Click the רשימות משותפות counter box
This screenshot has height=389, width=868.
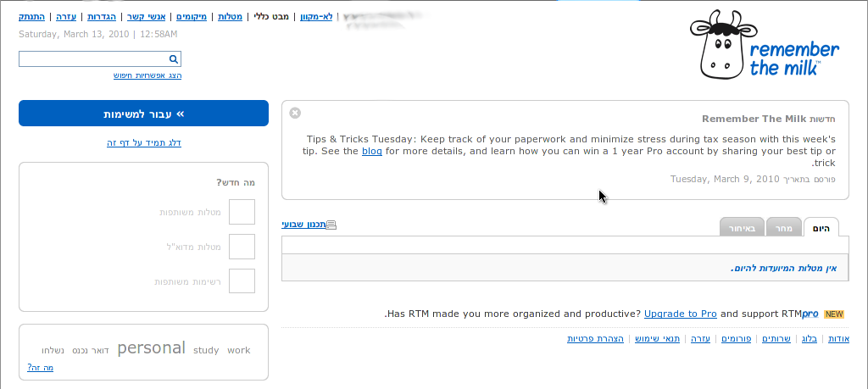pos(242,281)
